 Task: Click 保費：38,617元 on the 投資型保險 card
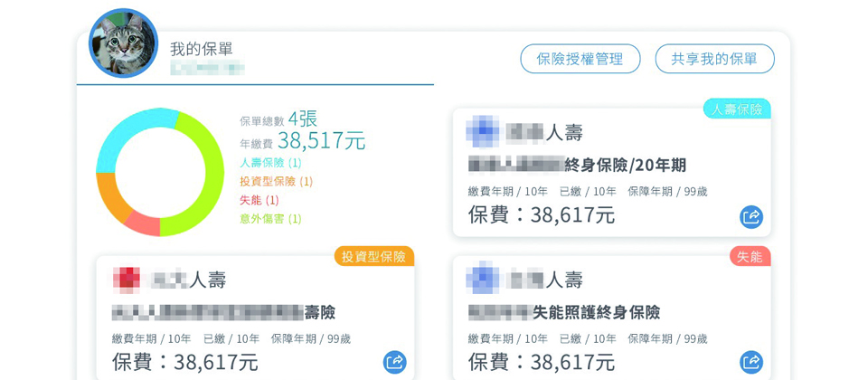pyautogui.click(x=184, y=361)
